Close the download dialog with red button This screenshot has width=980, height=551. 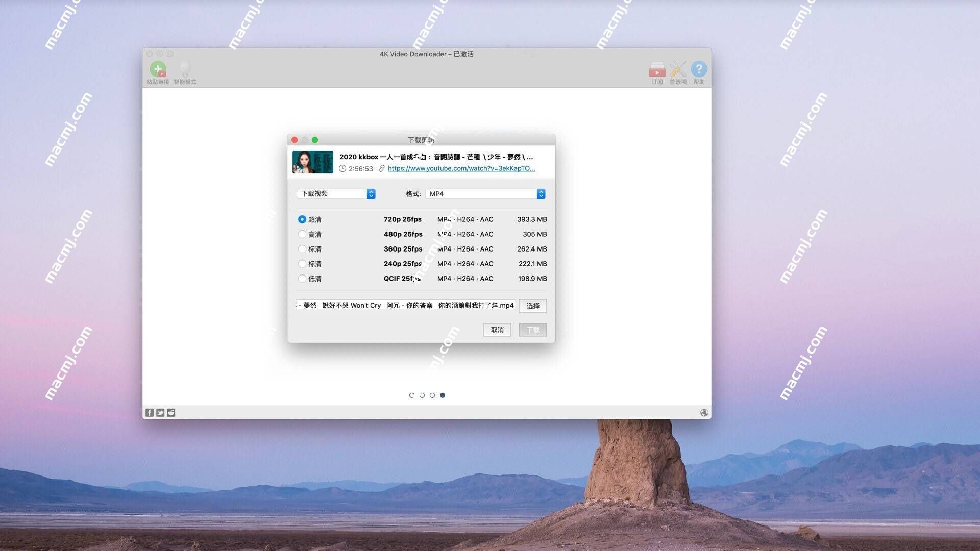coord(295,140)
